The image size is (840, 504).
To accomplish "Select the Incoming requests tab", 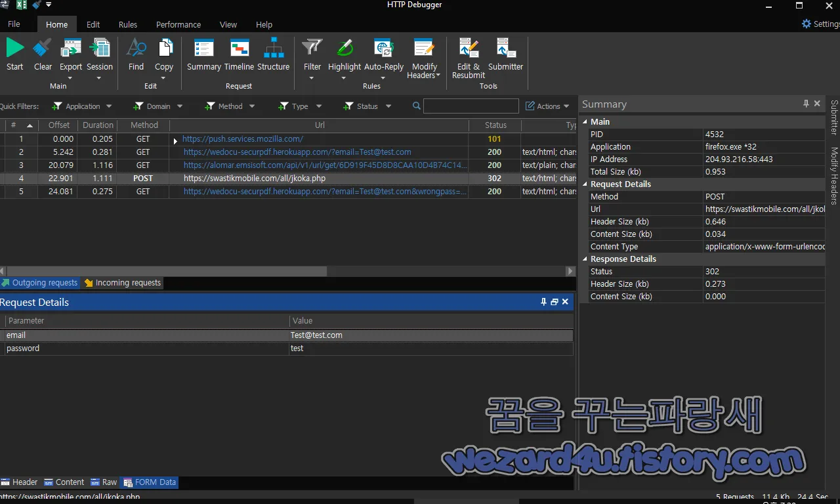I will point(122,283).
